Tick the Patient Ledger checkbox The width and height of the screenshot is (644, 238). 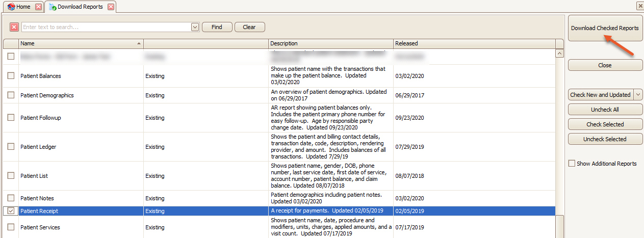[x=11, y=147]
